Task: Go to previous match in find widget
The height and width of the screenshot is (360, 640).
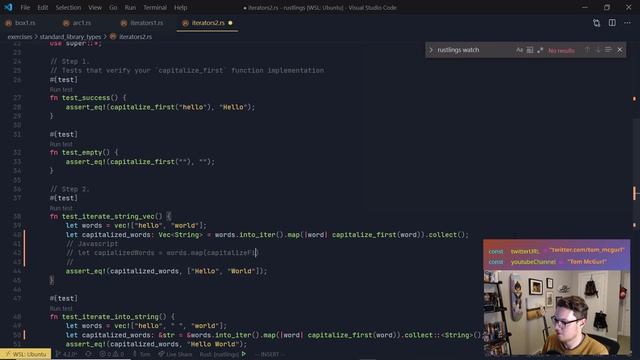Action: click(587, 50)
